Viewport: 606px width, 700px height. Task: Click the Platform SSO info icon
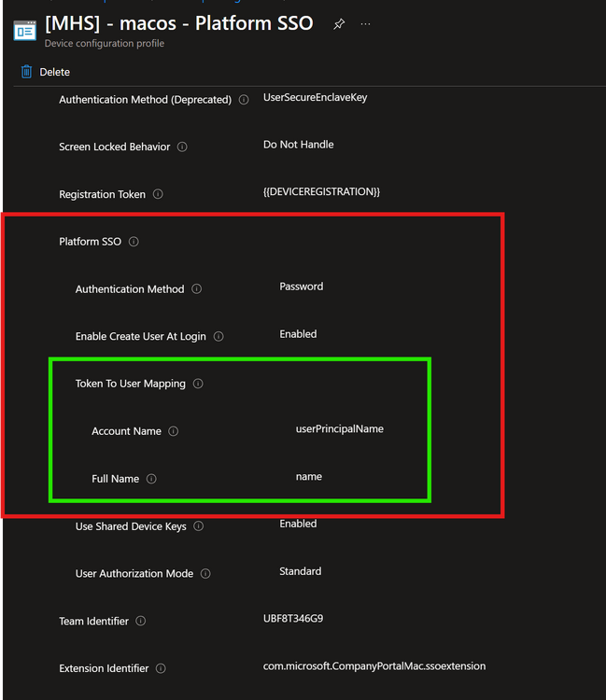[x=134, y=242]
